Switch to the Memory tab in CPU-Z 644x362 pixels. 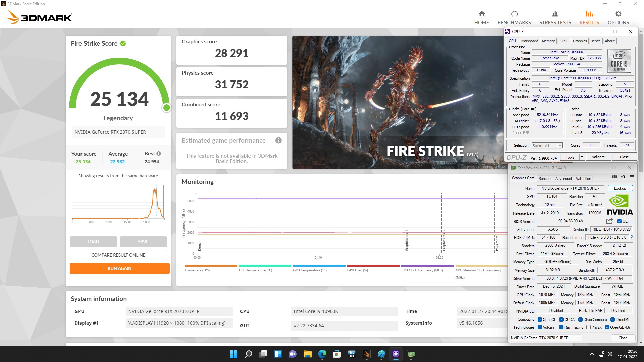click(548, 41)
